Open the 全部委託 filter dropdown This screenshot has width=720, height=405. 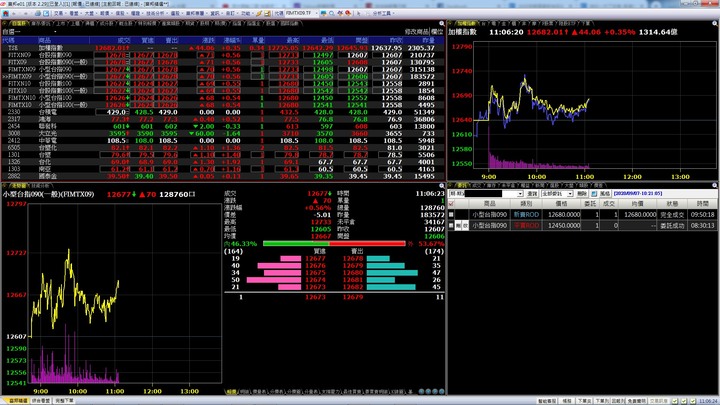pyautogui.click(x=570, y=194)
